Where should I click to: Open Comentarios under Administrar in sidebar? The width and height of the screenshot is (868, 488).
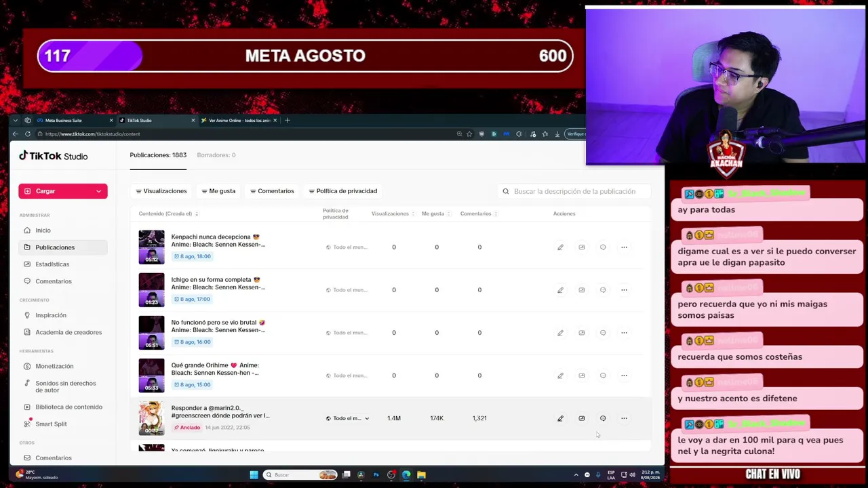tap(62, 281)
